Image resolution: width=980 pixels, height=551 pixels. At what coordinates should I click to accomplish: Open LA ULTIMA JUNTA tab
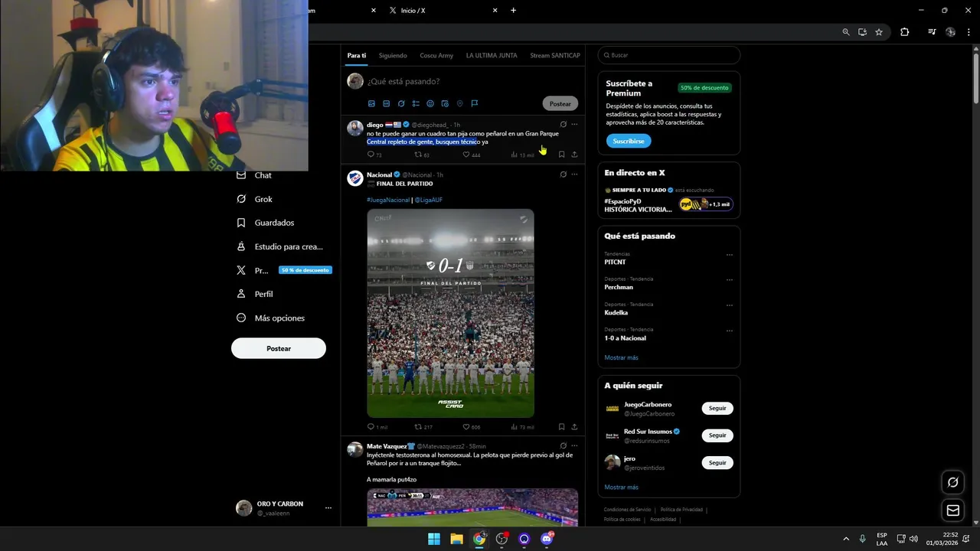coord(492,55)
